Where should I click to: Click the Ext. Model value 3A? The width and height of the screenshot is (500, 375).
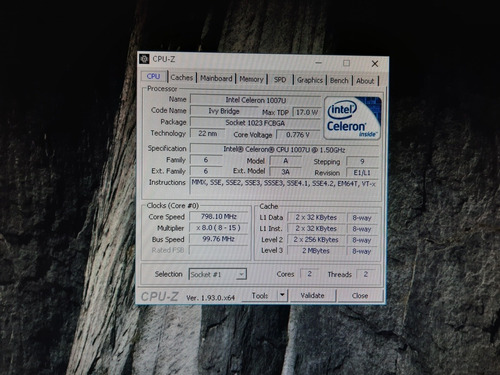285,172
